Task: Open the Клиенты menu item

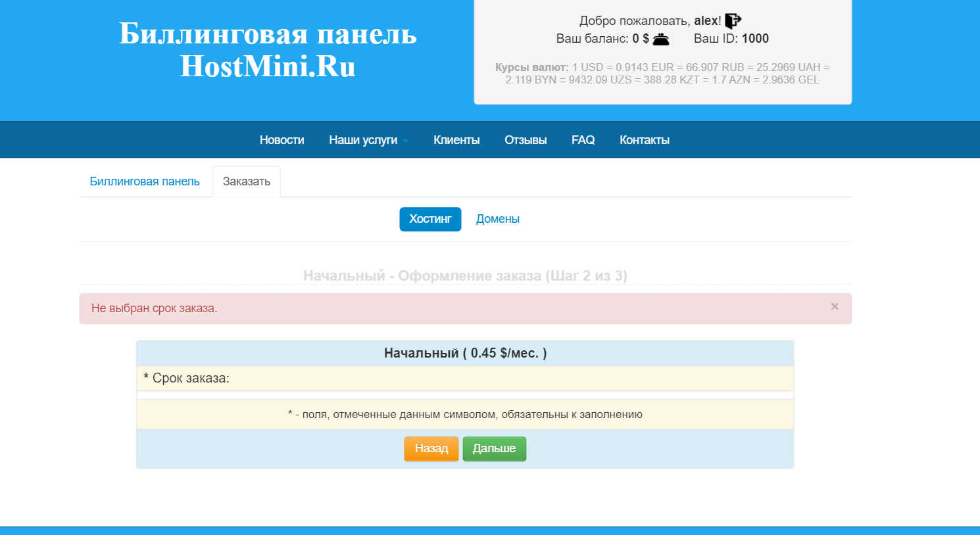Action: pyautogui.click(x=456, y=140)
